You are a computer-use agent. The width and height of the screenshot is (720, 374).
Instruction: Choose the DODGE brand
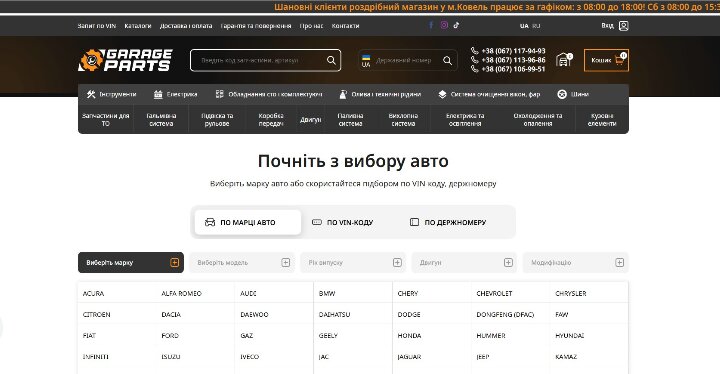(x=409, y=314)
